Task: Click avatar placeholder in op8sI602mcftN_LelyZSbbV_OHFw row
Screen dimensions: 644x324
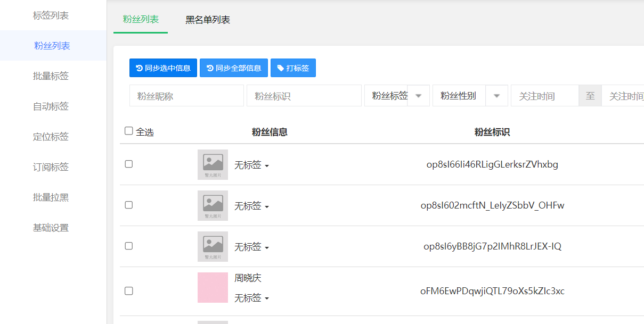Action: [x=213, y=205]
